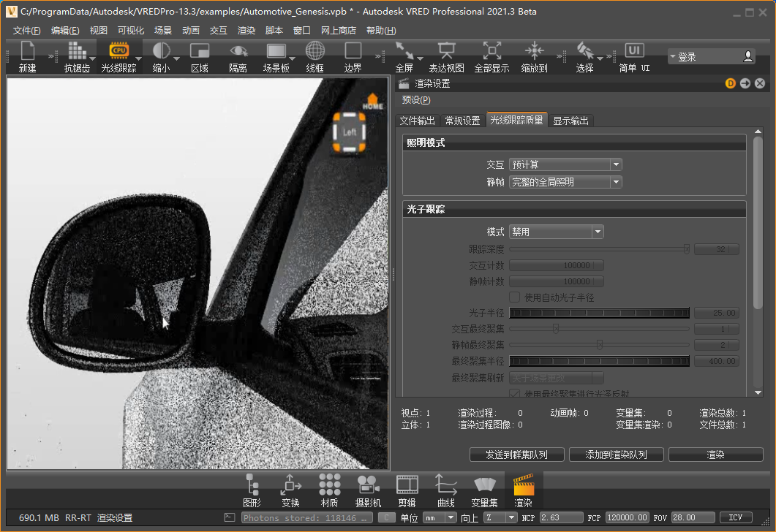Click the 发送到群集队列 button
Screen dimensions: 776x532
516,455
